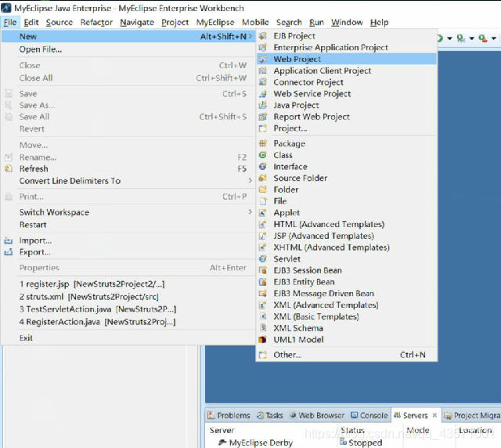Switch to the Project Migration tab
Screen dimensions: 501x448
coord(472,415)
